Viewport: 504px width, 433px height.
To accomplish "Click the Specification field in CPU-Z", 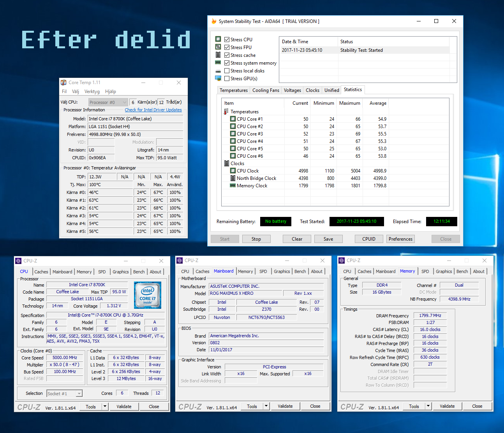I will click(x=106, y=315).
